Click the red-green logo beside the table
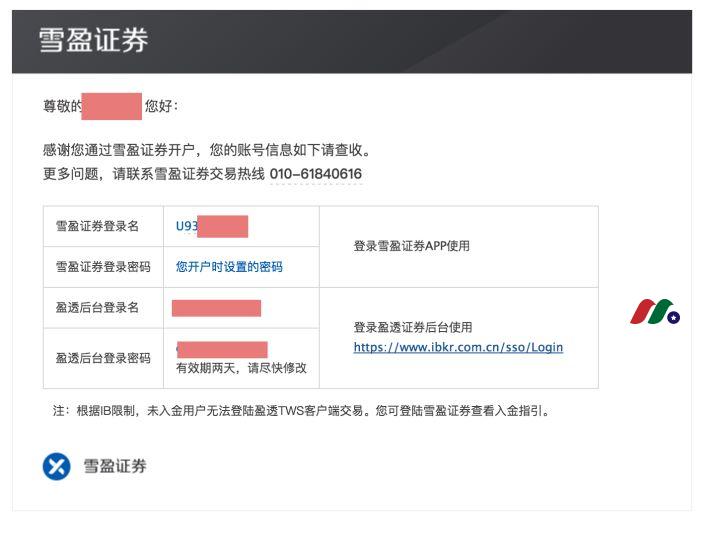The width and height of the screenshot is (720, 542). [x=655, y=311]
